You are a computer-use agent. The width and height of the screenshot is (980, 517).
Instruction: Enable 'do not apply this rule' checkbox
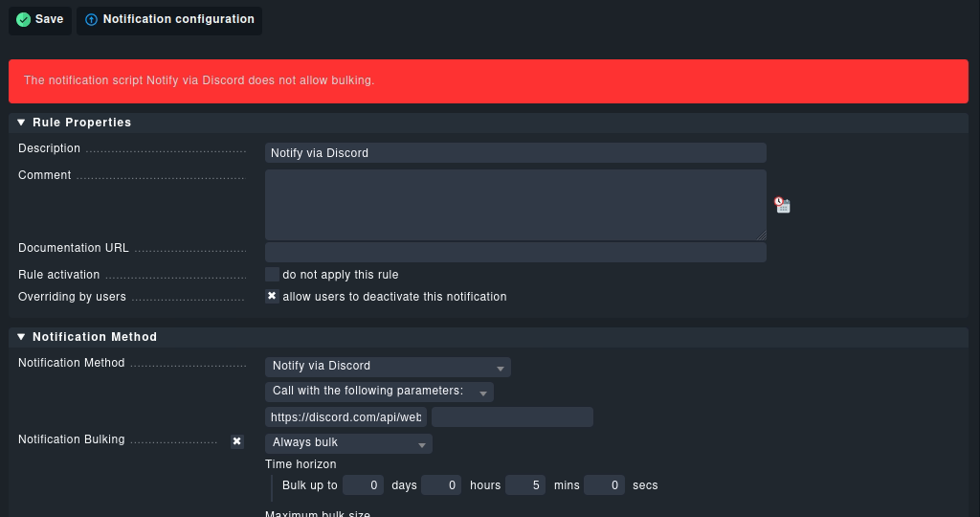point(272,275)
